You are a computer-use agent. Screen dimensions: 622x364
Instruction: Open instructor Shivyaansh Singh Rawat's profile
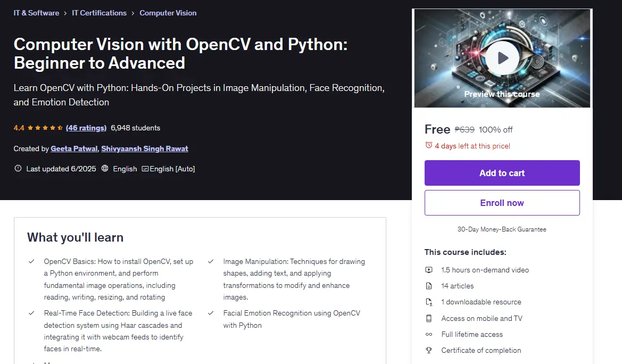pyautogui.click(x=144, y=148)
